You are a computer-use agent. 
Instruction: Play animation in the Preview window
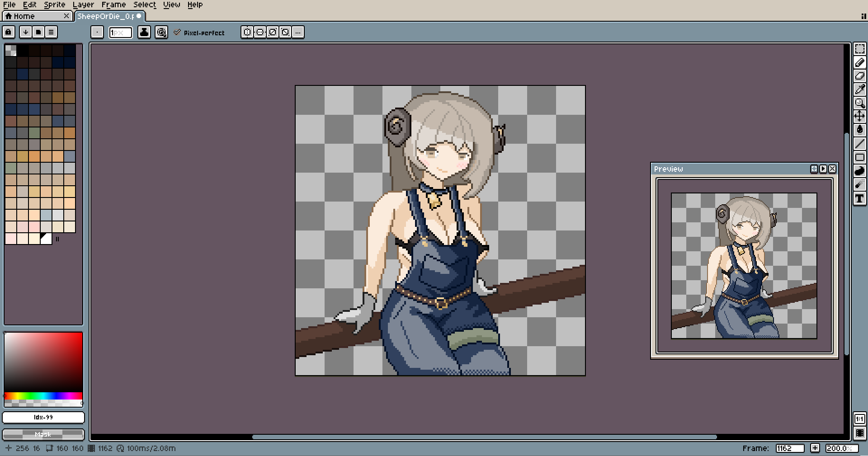(x=823, y=169)
